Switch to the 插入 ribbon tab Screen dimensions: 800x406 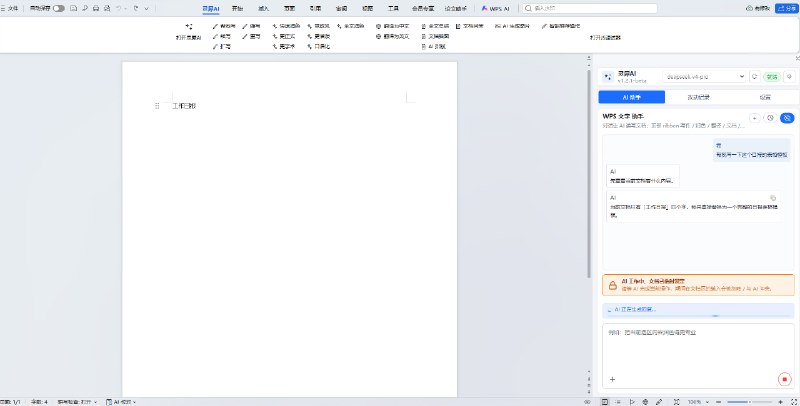tap(263, 9)
